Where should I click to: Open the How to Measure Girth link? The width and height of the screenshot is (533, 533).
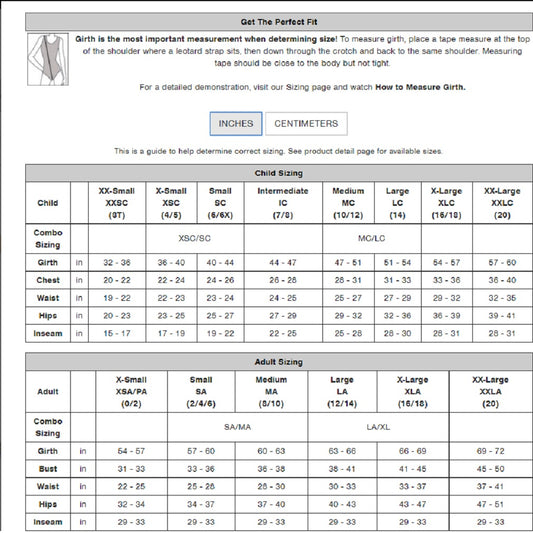pyautogui.click(x=420, y=87)
